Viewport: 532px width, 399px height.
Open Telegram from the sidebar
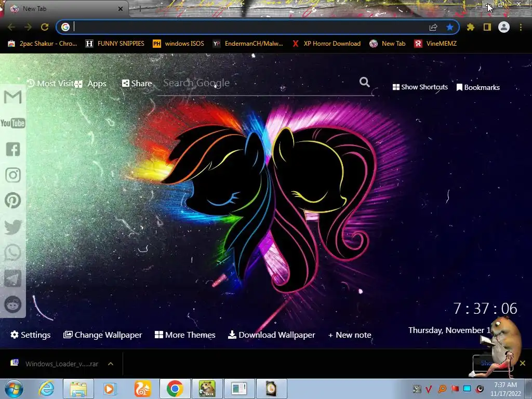tap(13, 278)
